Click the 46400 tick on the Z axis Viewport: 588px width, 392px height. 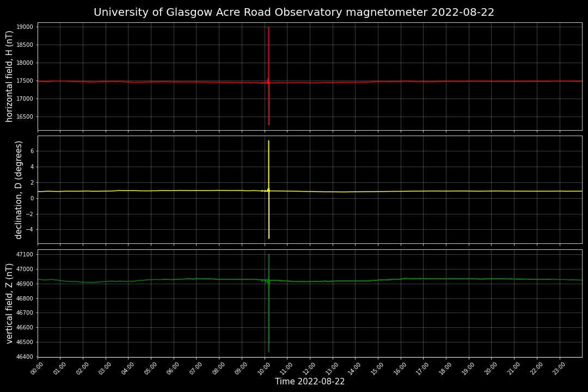24,357
